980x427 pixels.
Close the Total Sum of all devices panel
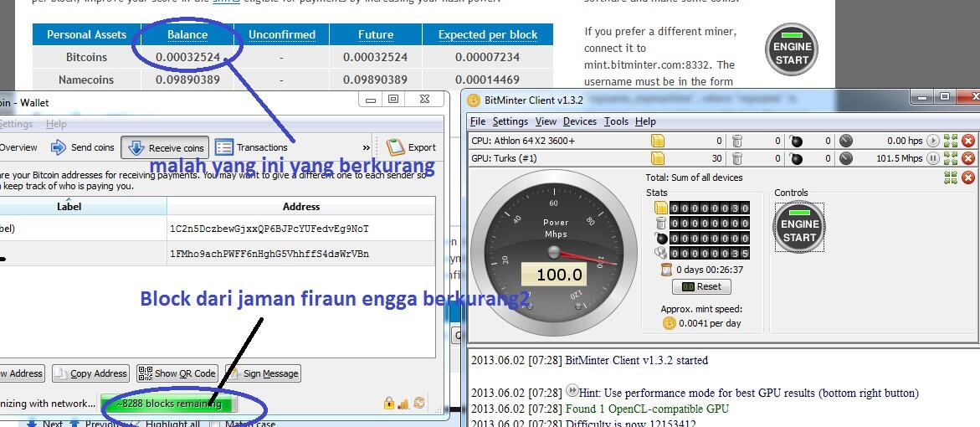click(x=968, y=177)
